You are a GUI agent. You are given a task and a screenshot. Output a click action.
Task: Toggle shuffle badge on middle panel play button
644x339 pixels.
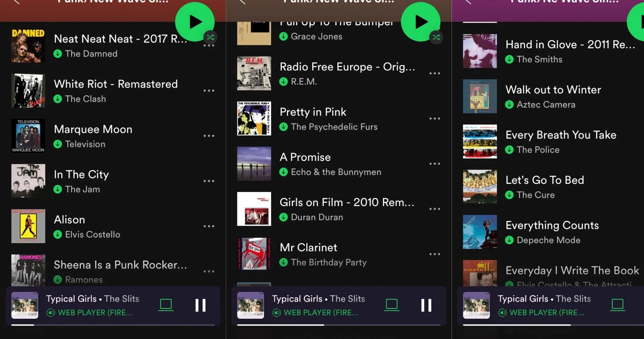coord(436,37)
